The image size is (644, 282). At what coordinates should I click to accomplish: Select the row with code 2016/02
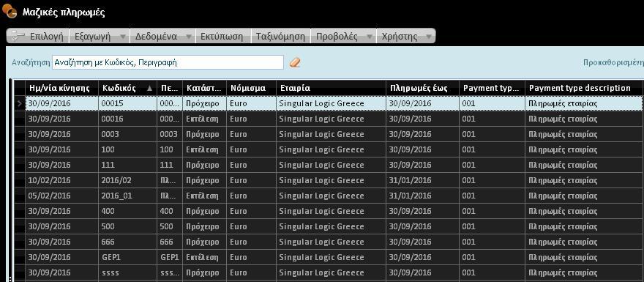coord(334,180)
